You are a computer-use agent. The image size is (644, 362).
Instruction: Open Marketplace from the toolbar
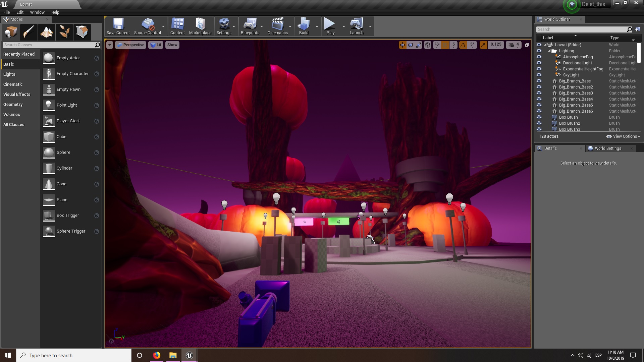200,26
